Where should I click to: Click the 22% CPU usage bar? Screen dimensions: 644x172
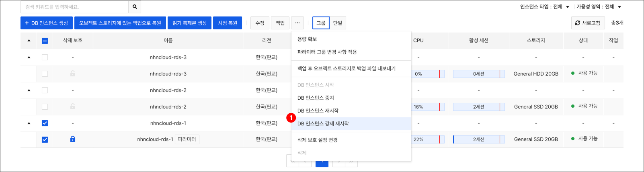(x=429, y=139)
